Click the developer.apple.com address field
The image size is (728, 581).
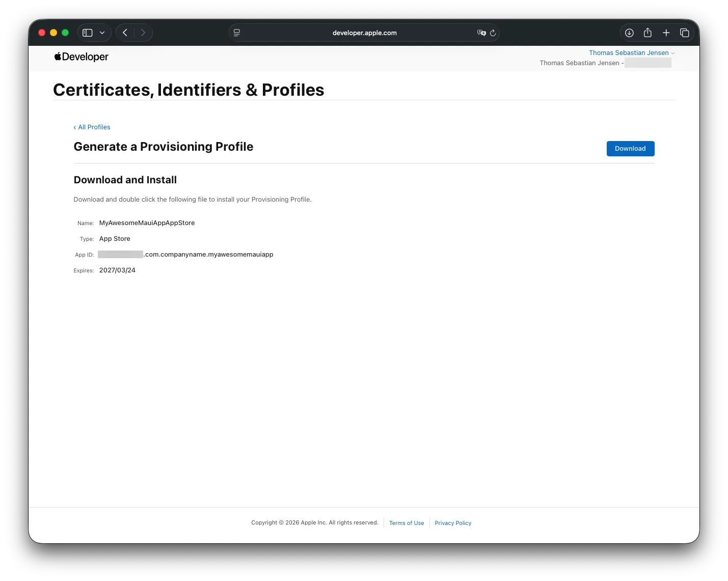point(364,33)
